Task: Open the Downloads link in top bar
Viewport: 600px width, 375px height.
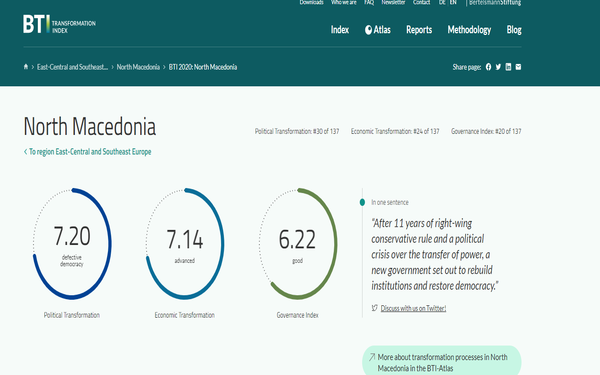Action: pyautogui.click(x=311, y=2)
